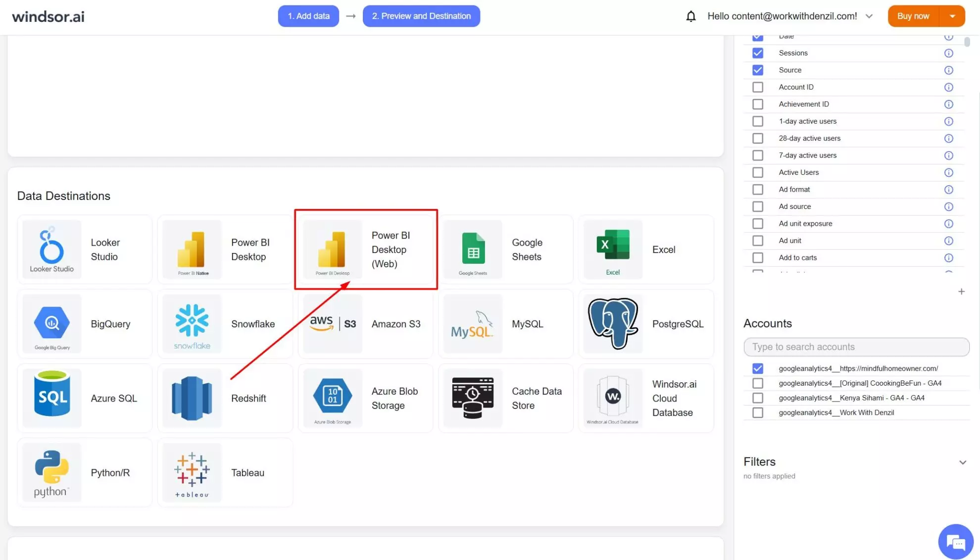Open the windsor.ai home logo
The width and height of the screenshot is (980, 560).
point(48,17)
